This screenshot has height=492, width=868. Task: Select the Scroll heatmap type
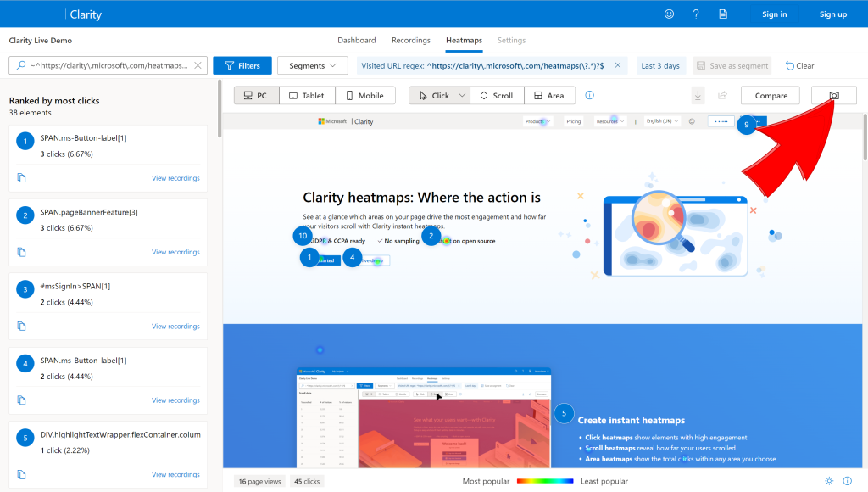497,95
